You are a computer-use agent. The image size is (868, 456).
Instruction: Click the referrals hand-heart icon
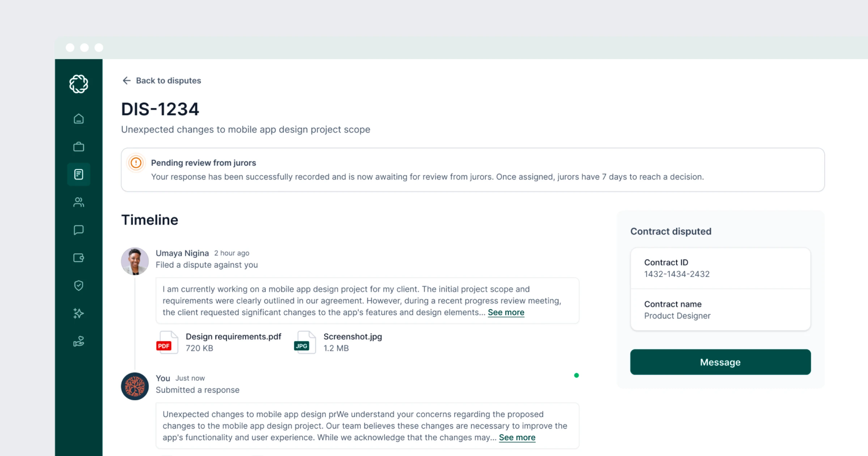pyautogui.click(x=78, y=341)
